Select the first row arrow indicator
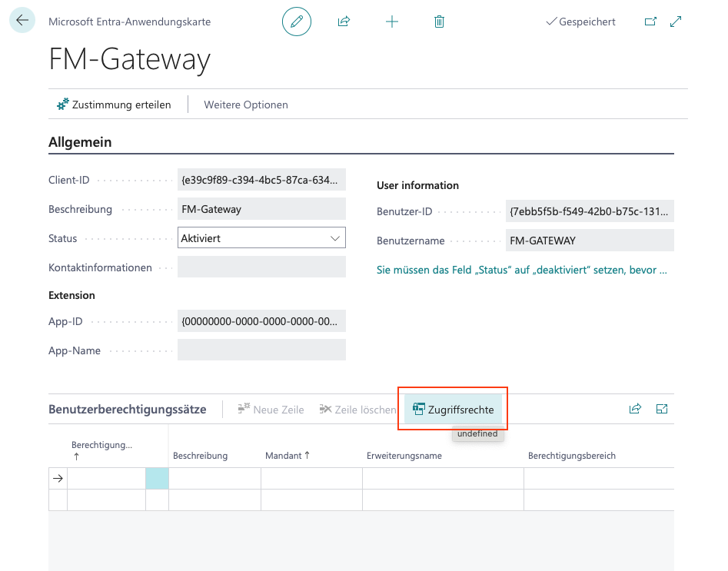Viewport: 728px width, 571px height. (58, 478)
